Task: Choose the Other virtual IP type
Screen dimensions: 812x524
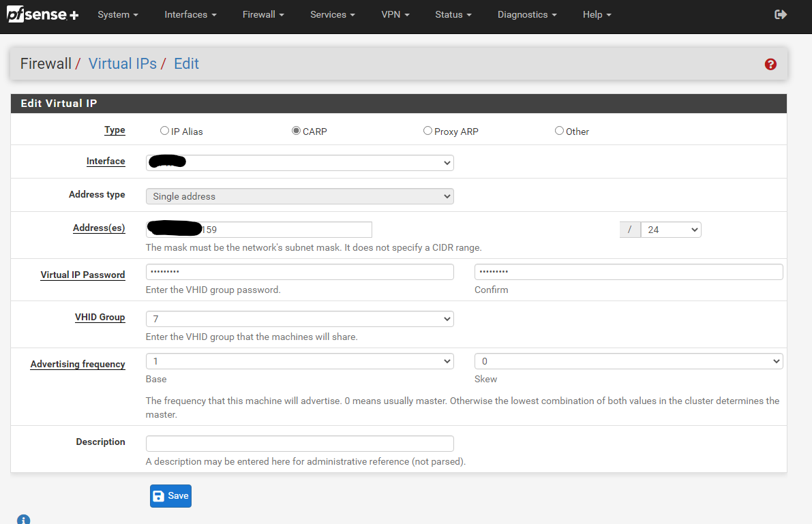Action: point(559,130)
